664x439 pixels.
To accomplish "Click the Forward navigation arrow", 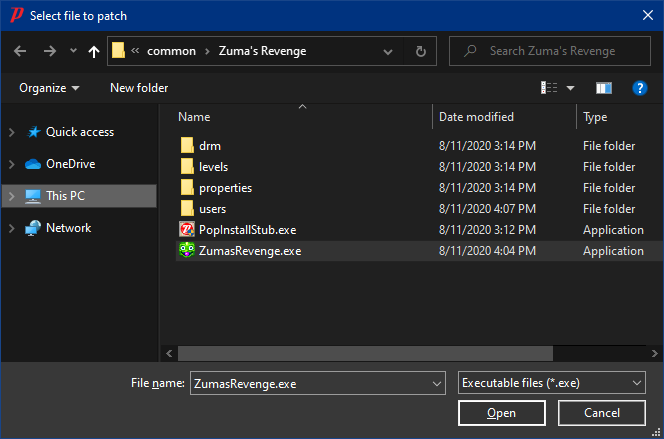I will [x=50, y=51].
